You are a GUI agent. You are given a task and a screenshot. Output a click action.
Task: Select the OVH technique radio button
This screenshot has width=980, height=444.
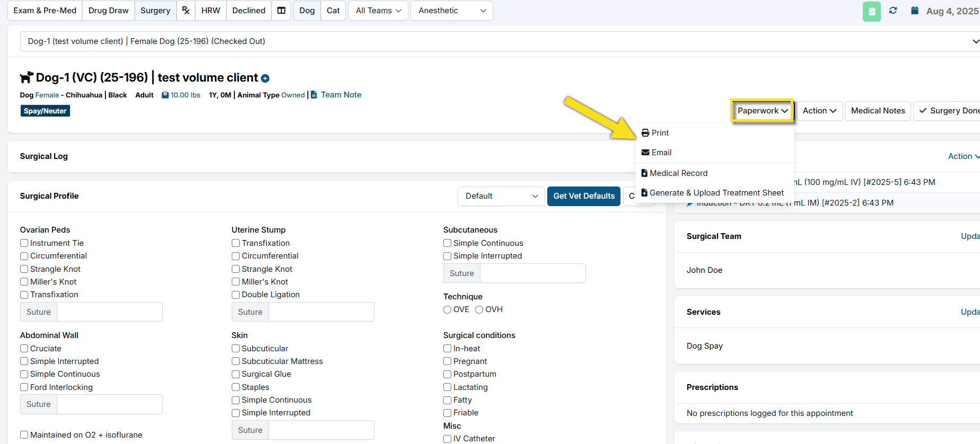coord(479,309)
